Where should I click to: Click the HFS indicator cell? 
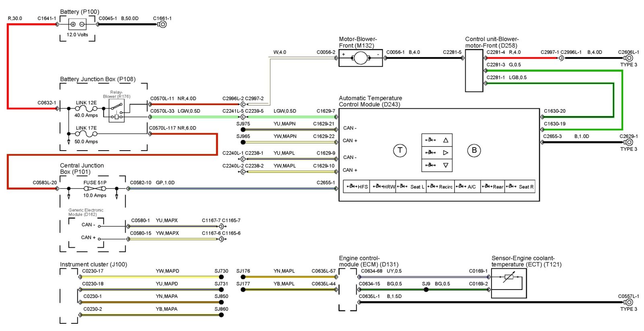click(357, 186)
